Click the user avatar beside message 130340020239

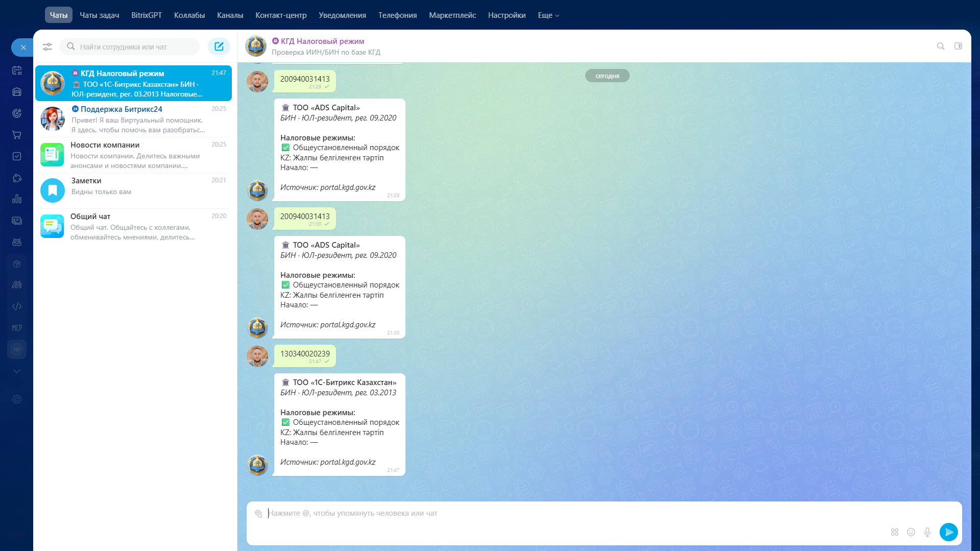click(257, 356)
